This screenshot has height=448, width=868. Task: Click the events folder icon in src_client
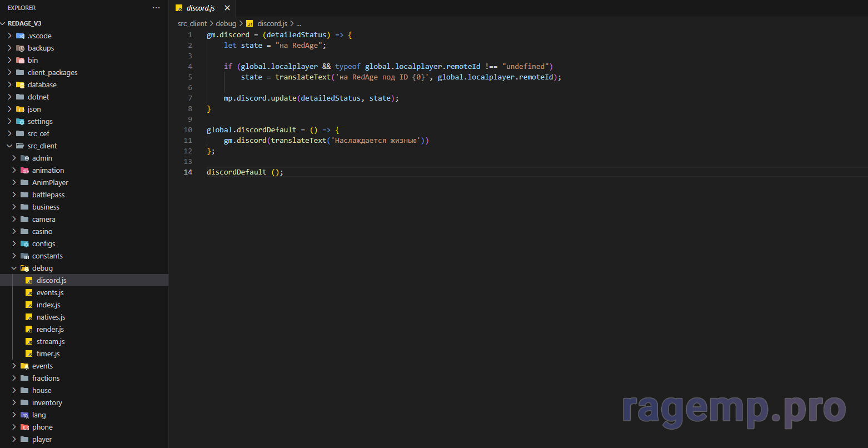tap(25, 366)
